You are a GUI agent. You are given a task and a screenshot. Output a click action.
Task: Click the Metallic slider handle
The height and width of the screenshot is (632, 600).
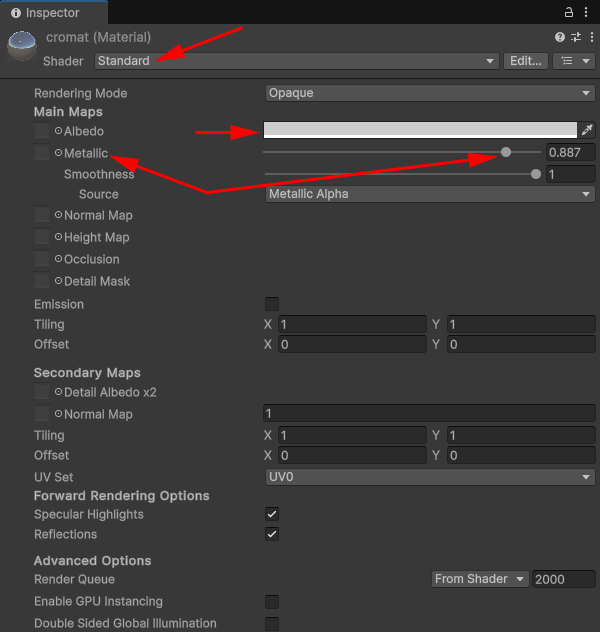506,152
